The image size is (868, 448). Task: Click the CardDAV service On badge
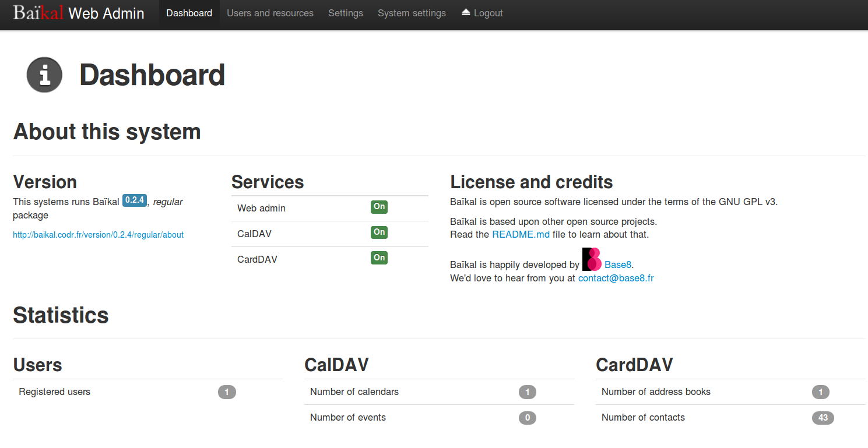pos(379,258)
